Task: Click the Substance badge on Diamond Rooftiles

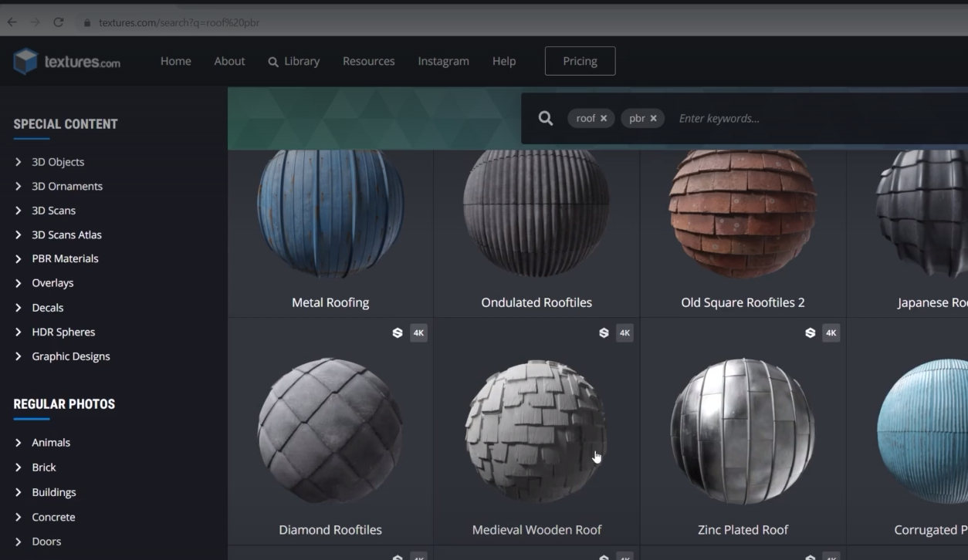Action: 398,332
